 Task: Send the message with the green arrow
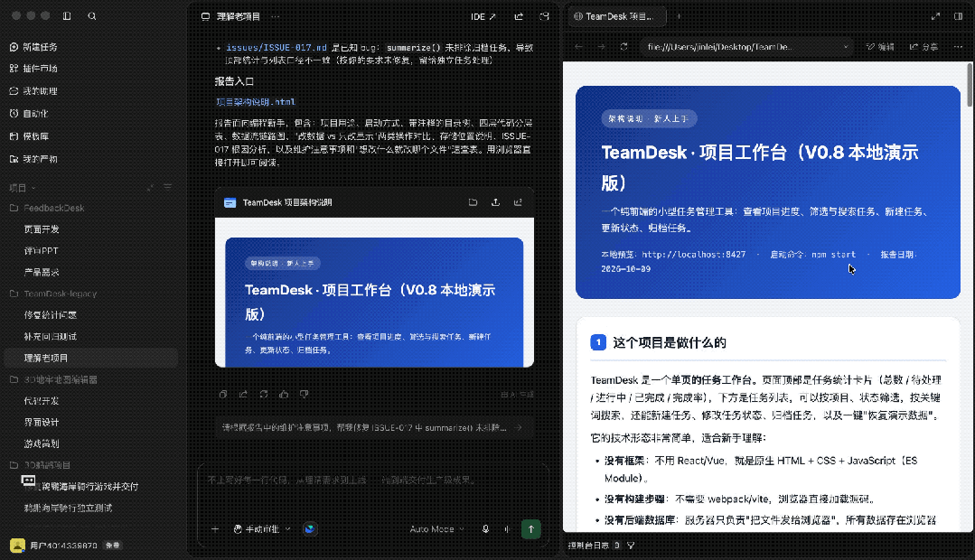click(531, 529)
